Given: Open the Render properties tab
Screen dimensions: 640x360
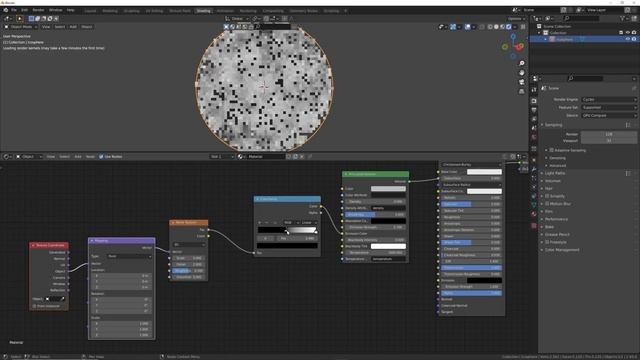Looking at the screenshot, I should pyautogui.click(x=534, y=100).
